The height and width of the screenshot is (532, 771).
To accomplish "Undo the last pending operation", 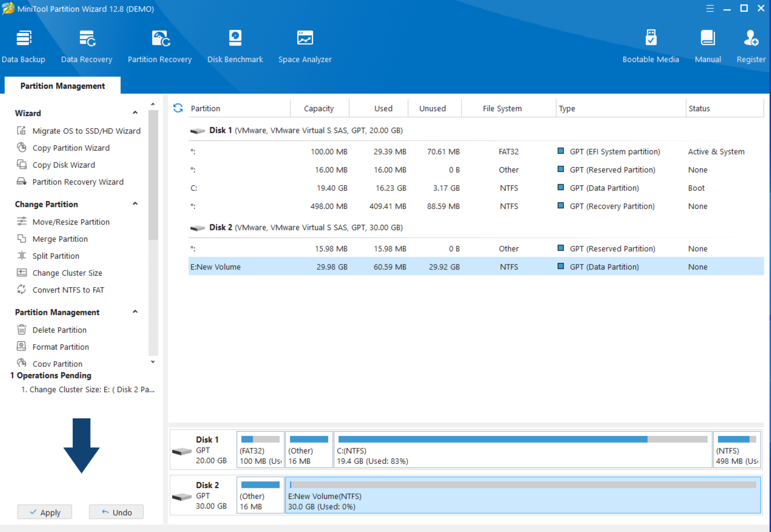I will click(116, 512).
